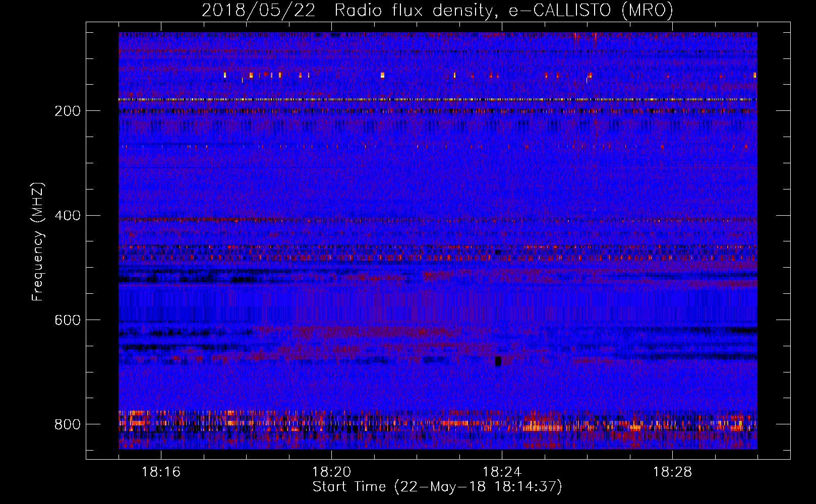Viewport: 816px width, 504px height.
Task: Click the 'Start Time (22-May-18 18:14:37)' axis label
Action: click(437, 487)
